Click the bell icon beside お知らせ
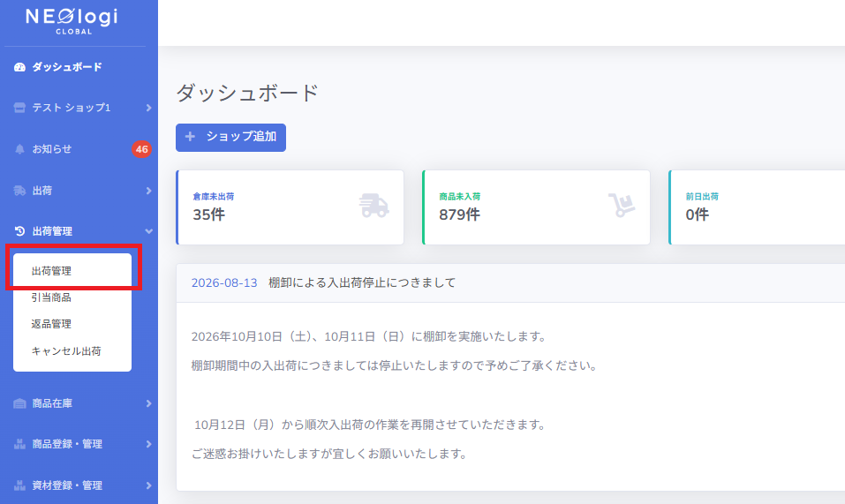The width and height of the screenshot is (845, 504). click(19, 149)
